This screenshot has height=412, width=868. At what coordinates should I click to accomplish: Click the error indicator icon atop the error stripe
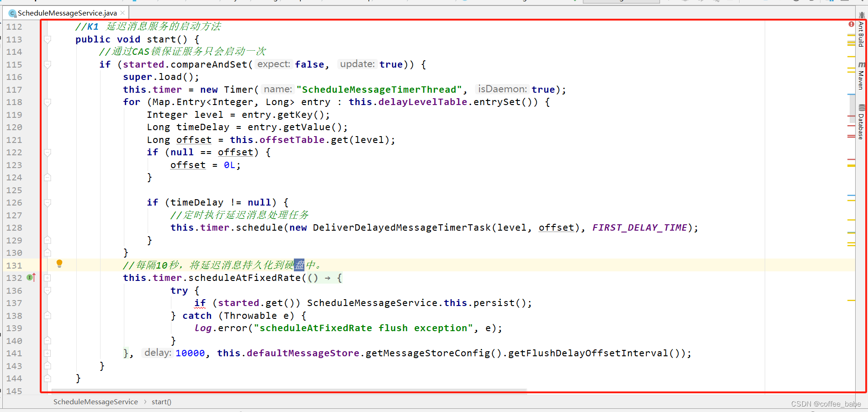click(x=851, y=24)
